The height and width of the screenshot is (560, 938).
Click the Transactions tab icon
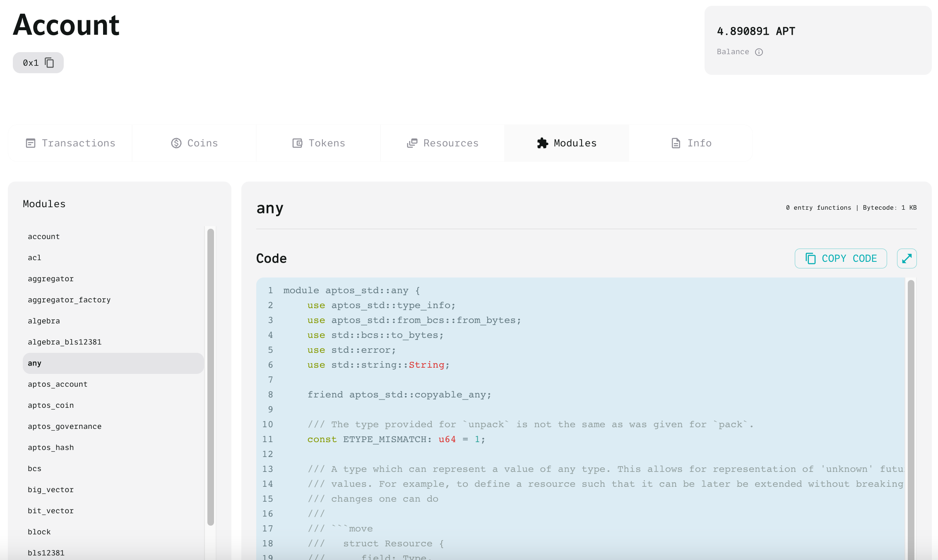[31, 144]
